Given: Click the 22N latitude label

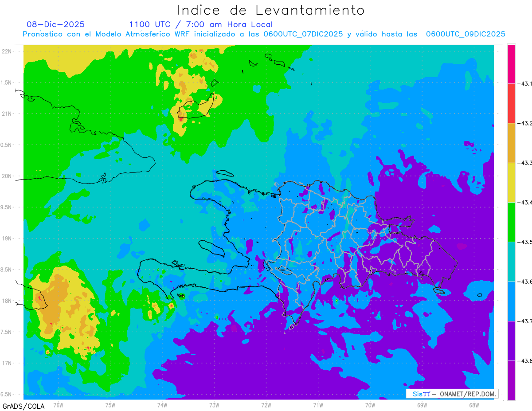Looking at the screenshot, I should click(6, 51).
